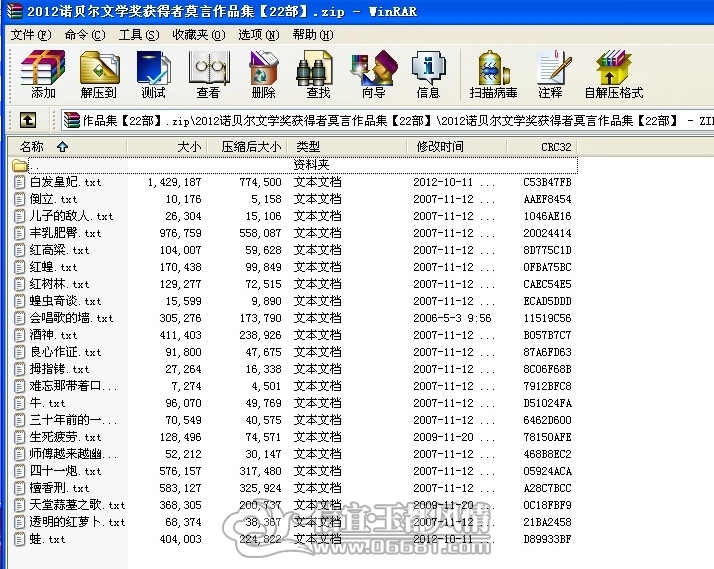
Task: Click the file icon of 四十一炮.txt
Action: [x=19, y=472]
